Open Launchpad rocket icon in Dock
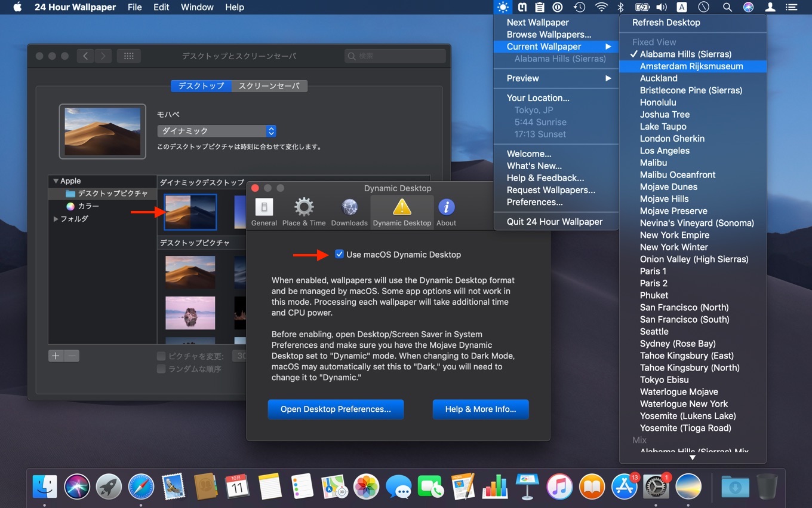The width and height of the screenshot is (812, 508). coord(109,487)
